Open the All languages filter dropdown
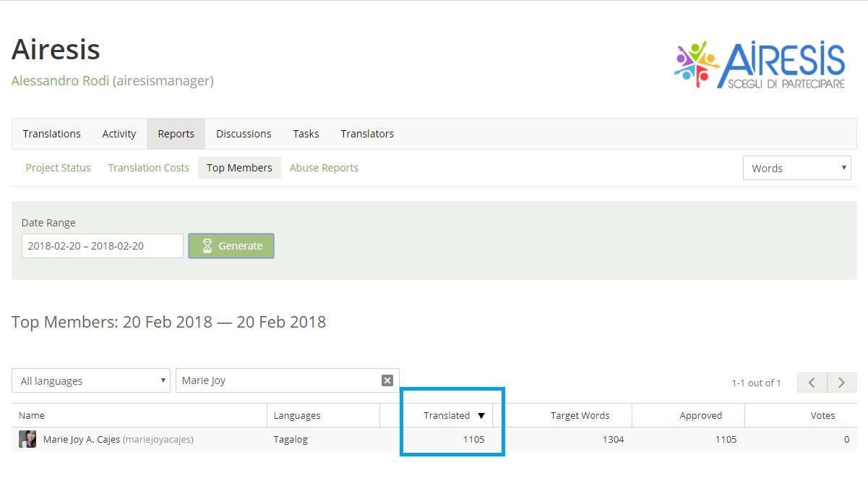 (x=91, y=380)
